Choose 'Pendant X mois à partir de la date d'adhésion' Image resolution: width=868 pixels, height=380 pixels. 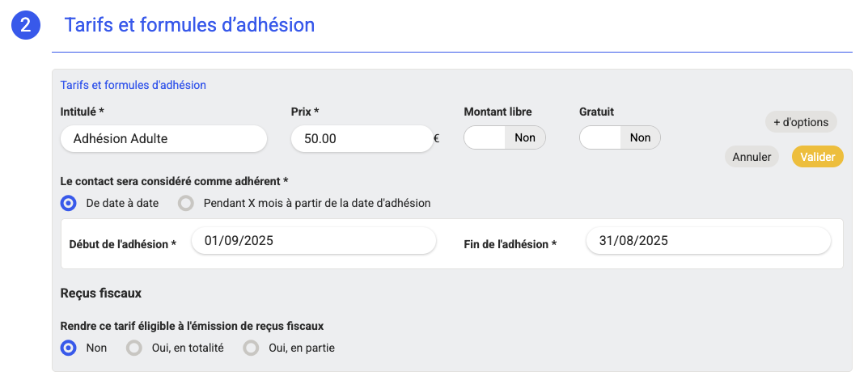click(186, 203)
